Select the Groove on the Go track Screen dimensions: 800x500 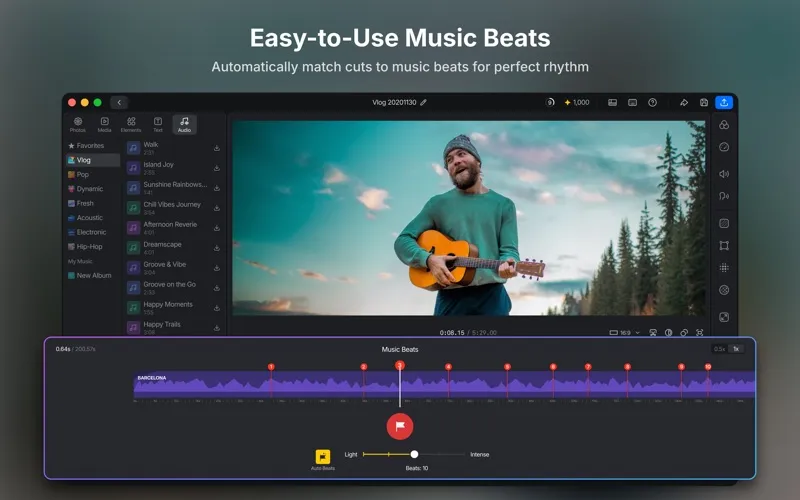(x=174, y=288)
